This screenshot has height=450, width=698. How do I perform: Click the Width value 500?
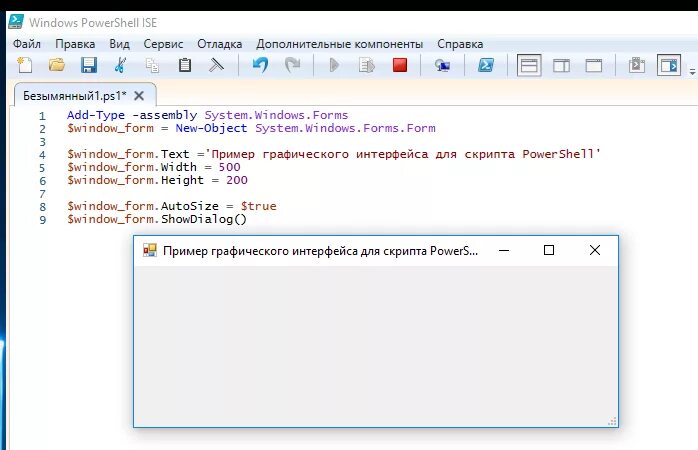pyautogui.click(x=229, y=167)
